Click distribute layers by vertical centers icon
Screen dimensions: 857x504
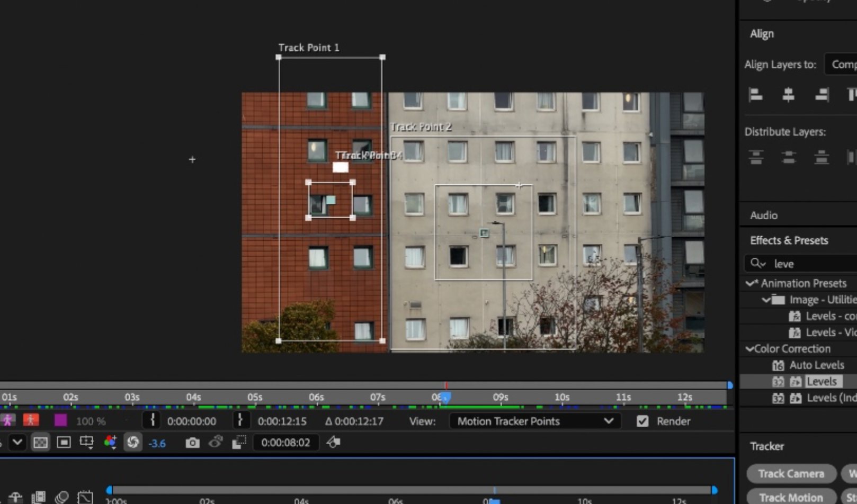(x=789, y=157)
